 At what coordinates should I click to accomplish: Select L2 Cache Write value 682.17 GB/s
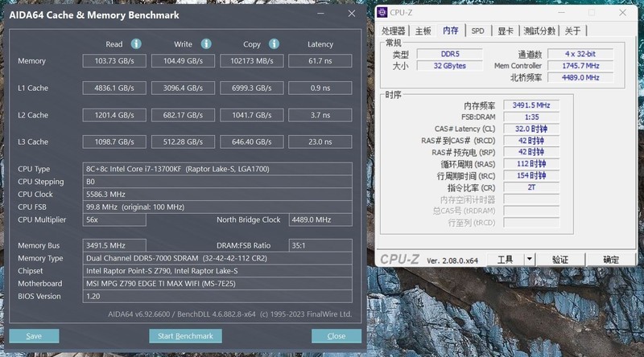183,115
